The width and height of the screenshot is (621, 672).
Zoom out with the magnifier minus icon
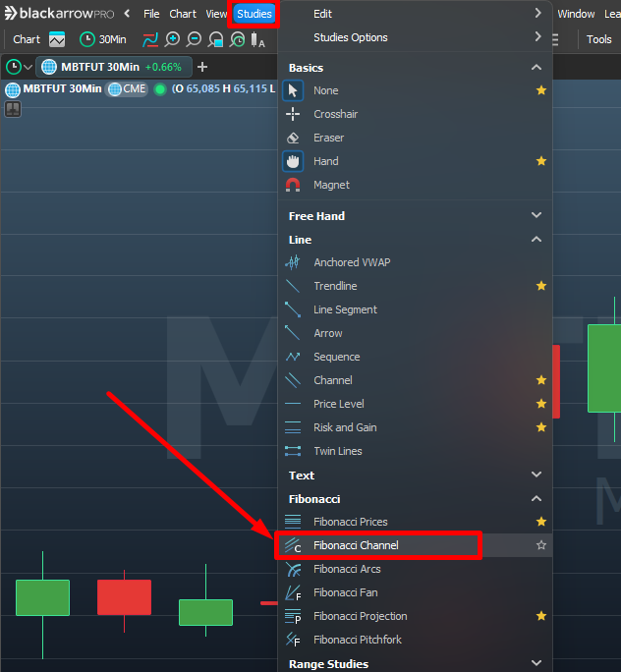pyautogui.click(x=194, y=39)
